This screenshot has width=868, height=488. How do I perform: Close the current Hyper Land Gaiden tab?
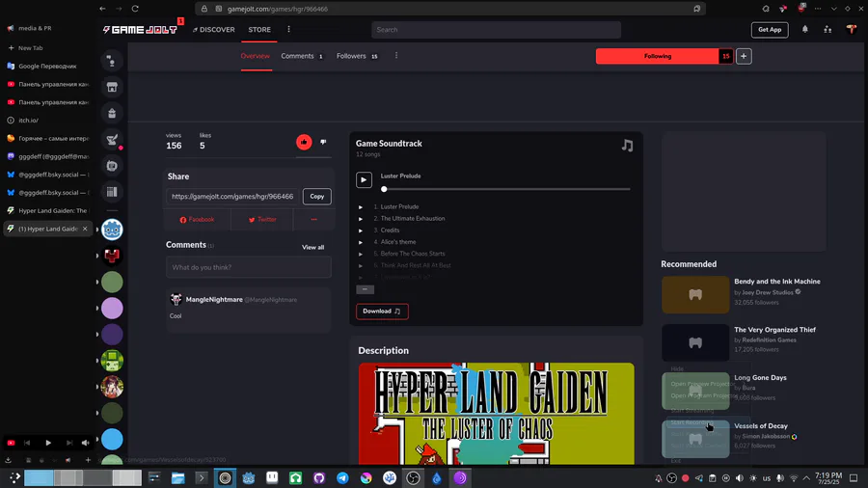pos(85,229)
